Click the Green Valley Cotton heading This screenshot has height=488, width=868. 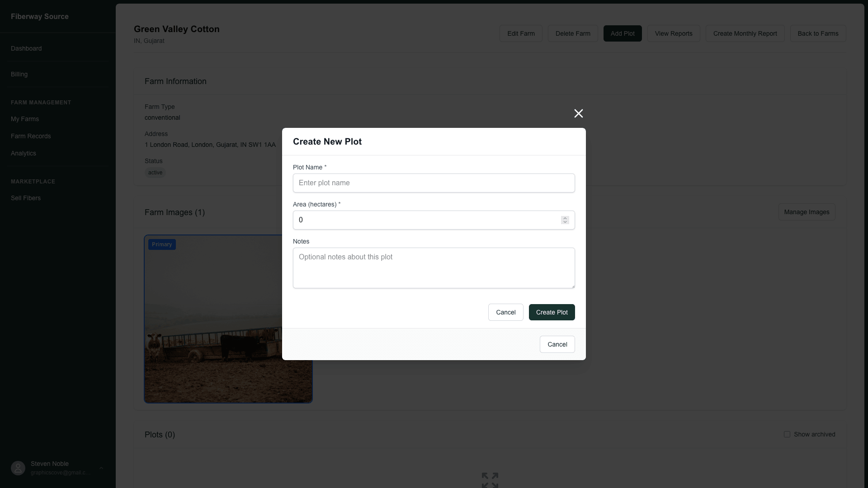[177, 29]
